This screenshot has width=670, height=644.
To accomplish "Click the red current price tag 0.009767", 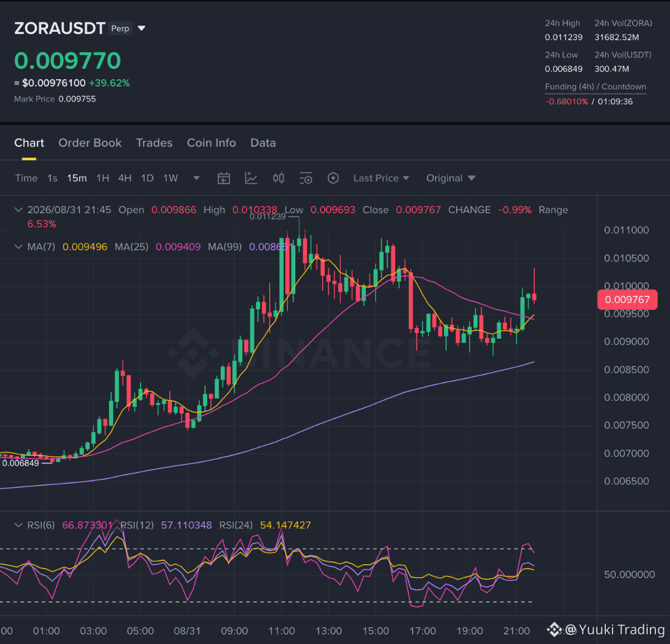I will 628,300.
